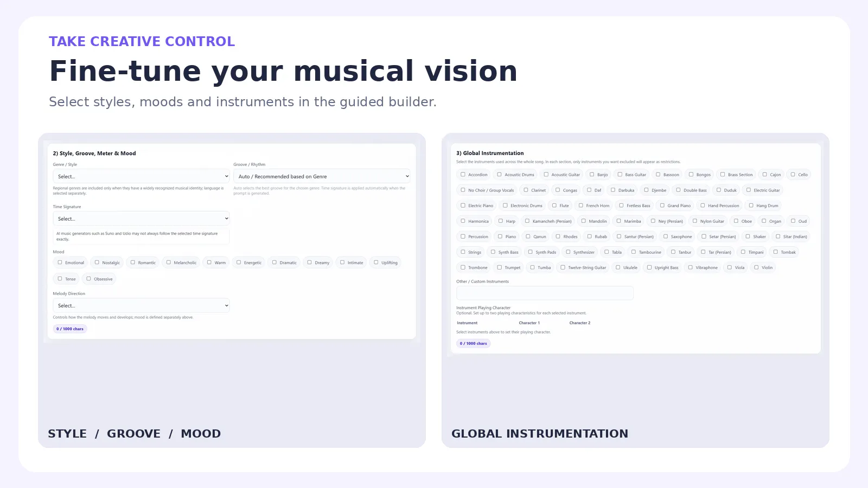Select the Electronic Drums checkbox

pyautogui.click(x=506, y=206)
